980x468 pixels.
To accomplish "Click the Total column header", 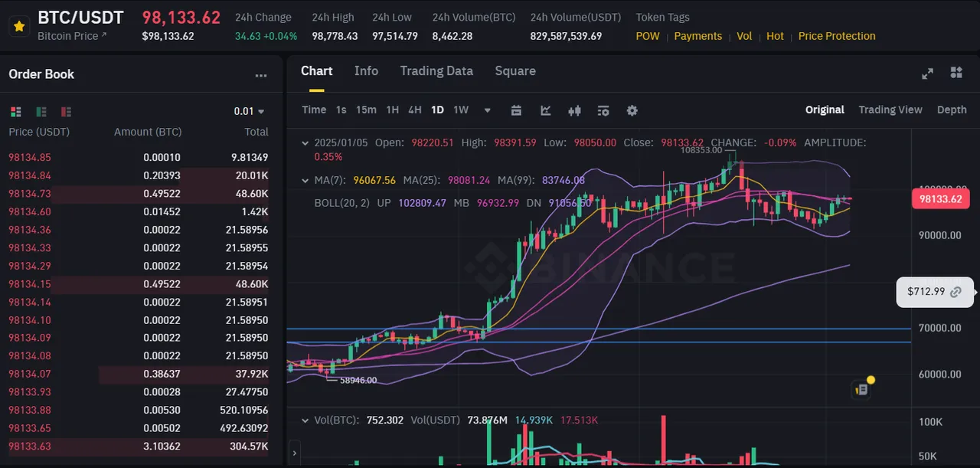I will tap(256, 132).
